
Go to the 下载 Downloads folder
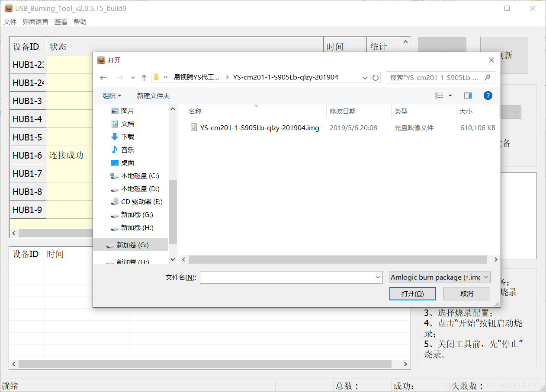pyautogui.click(x=127, y=137)
